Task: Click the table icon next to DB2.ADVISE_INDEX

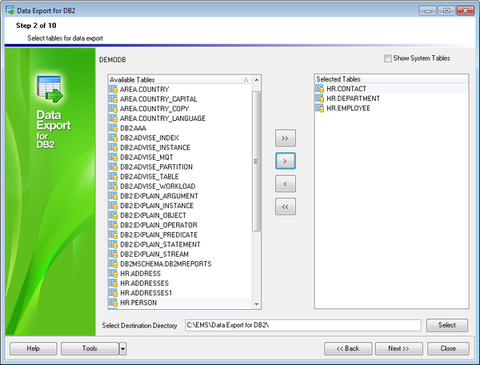Action: [113, 138]
